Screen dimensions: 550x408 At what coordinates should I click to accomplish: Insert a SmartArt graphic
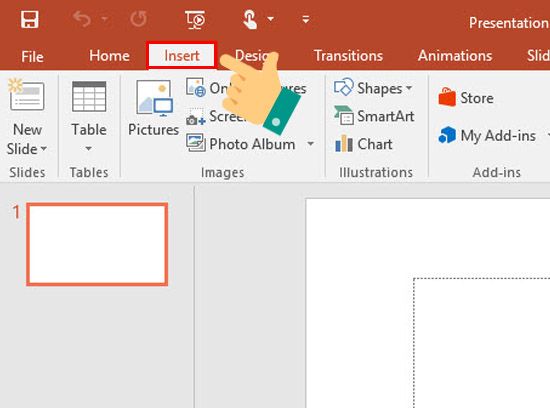[x=374, y=116]
